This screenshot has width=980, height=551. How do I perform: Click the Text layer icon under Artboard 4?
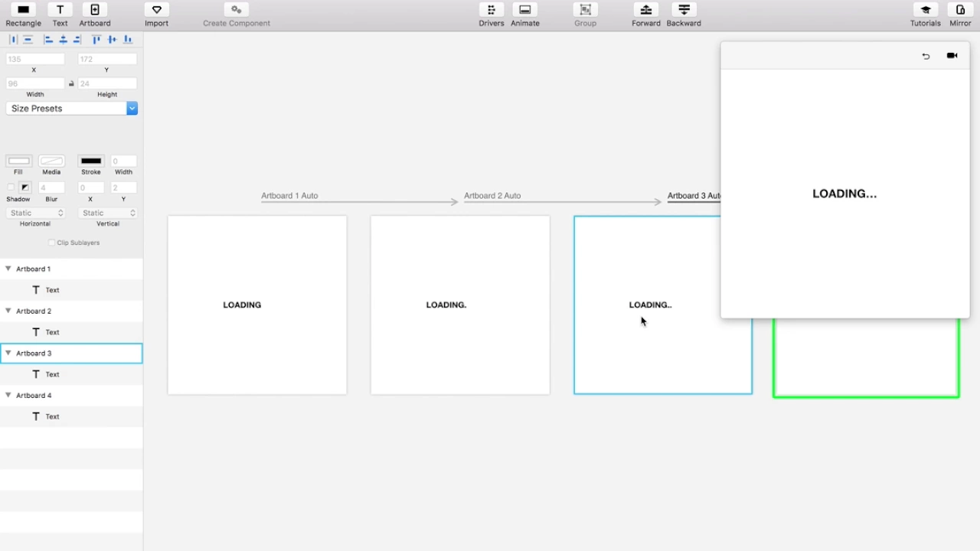pos(36,416)
